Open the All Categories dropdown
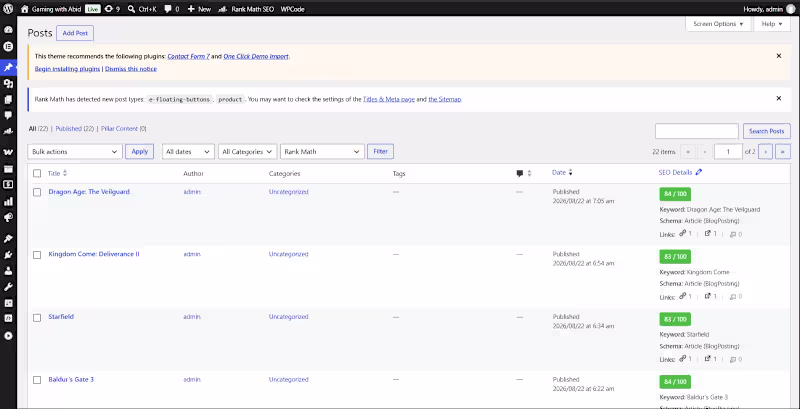 [247, 151]
